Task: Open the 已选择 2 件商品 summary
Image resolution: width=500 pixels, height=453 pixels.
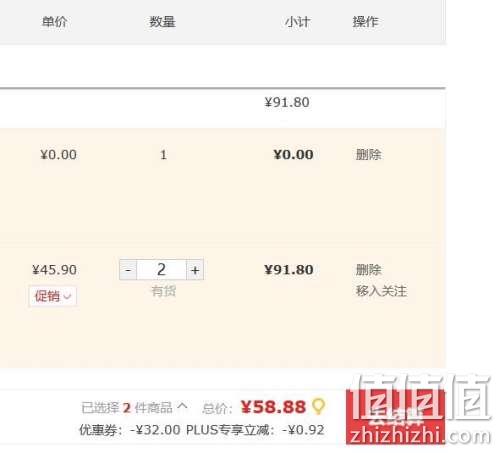Action: point(127,408)
